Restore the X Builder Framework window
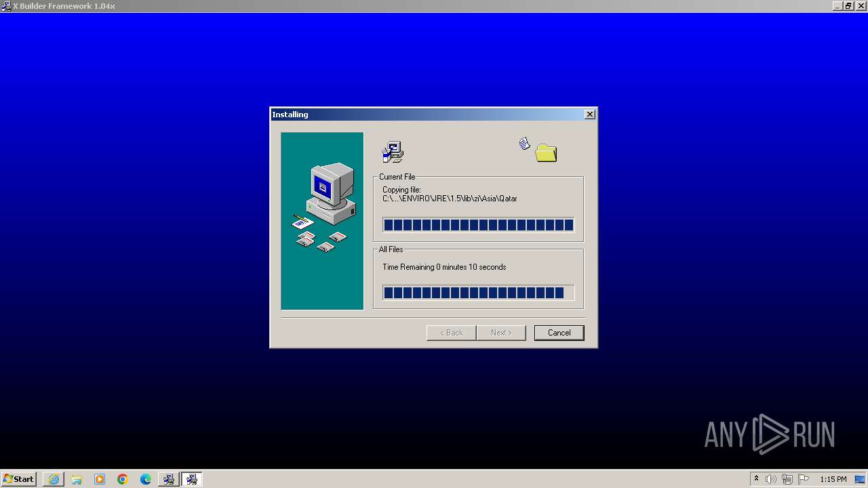The width and height of the screenshot is (868, 488). click(x=848, y=6)
